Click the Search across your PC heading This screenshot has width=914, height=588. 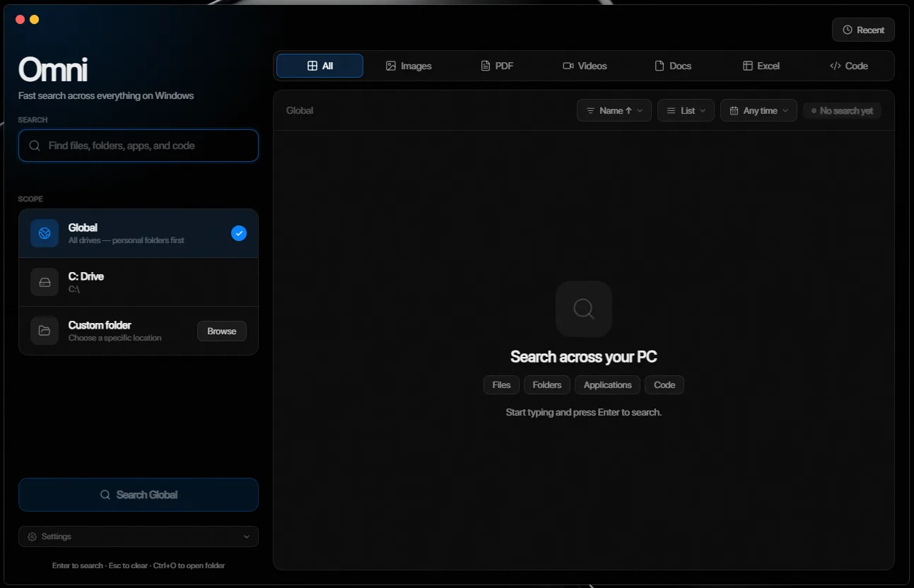pyautogui.click(x=584, y=357)
